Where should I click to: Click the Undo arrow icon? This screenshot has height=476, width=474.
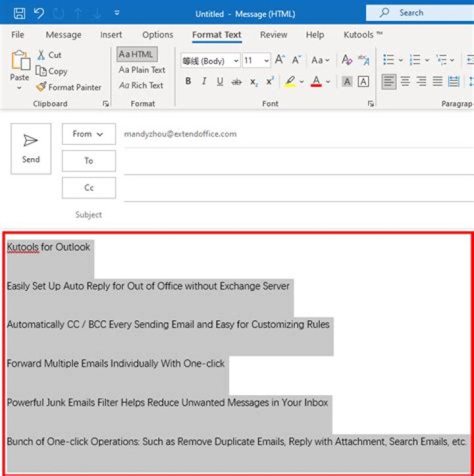[x=39, y=13]
